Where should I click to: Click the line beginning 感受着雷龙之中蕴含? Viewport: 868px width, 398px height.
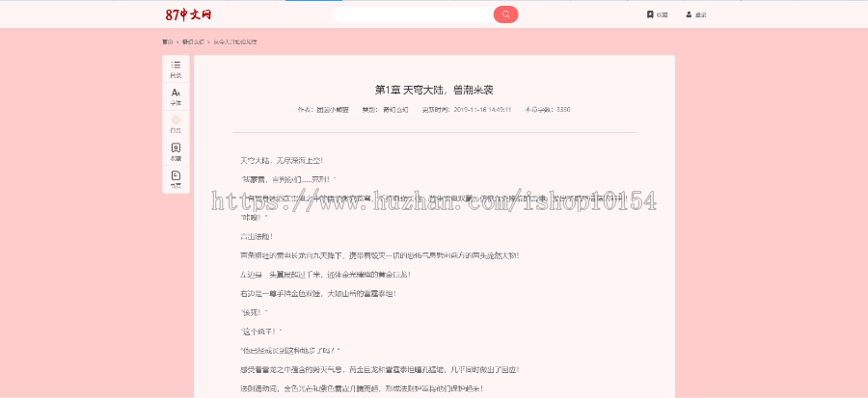click(x=379, y=369)
